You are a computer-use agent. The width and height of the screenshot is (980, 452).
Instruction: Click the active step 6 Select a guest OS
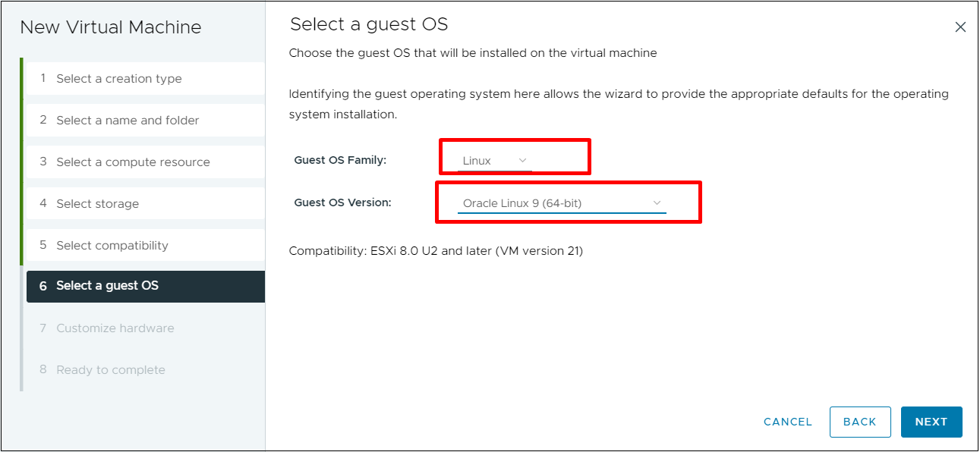coord(107,286)
